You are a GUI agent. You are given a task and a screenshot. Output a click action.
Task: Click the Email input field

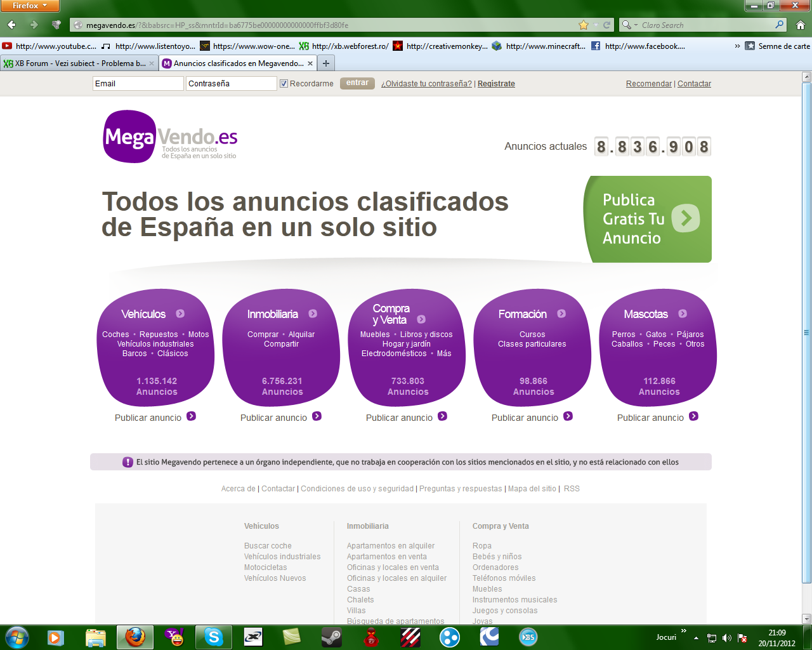tap(138, 83)
